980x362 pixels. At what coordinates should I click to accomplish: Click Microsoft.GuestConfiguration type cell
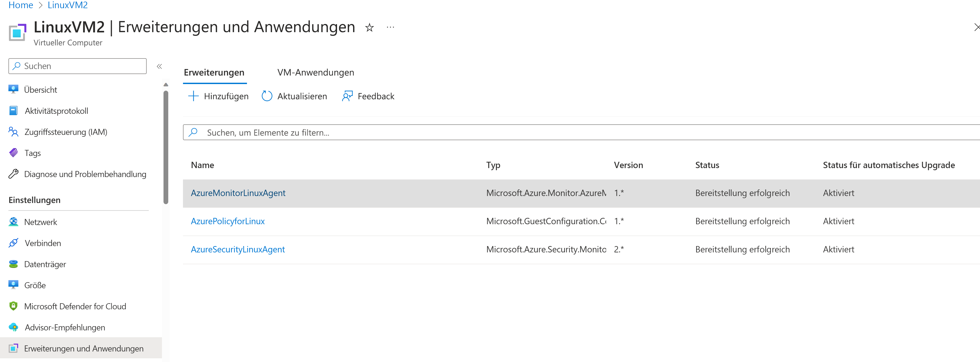(x=546, y=221)
